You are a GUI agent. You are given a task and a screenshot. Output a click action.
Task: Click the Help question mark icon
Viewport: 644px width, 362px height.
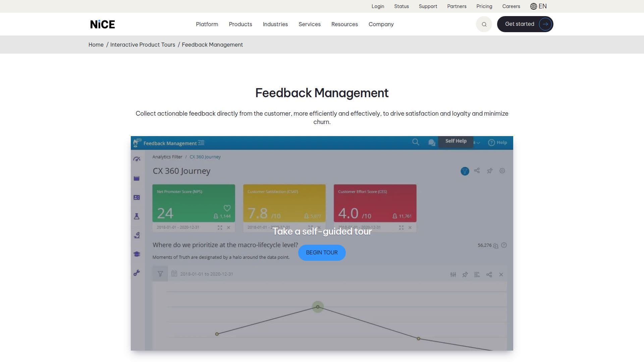[491, 142]
